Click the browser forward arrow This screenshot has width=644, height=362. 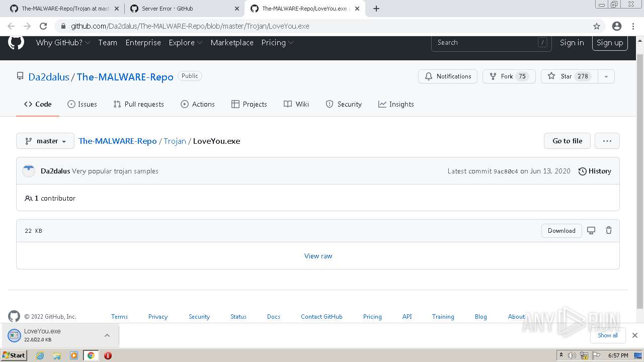27,26
